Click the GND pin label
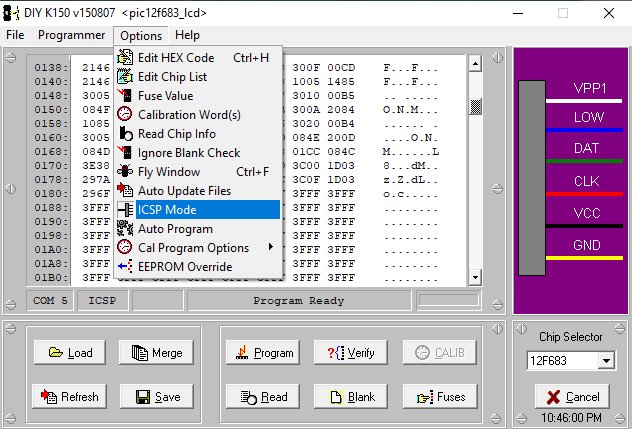632x429 pixels. 587,245
